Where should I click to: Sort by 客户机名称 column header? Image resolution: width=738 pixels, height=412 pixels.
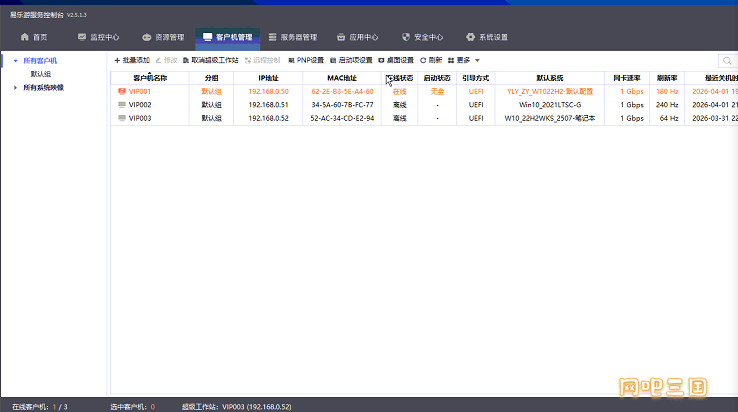[150, 77]
